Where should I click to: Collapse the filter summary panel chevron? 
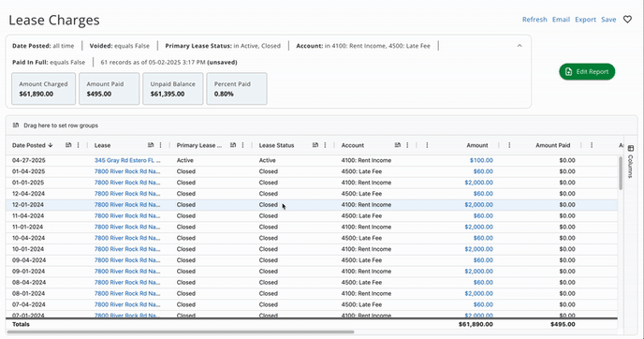click(520, 46)
